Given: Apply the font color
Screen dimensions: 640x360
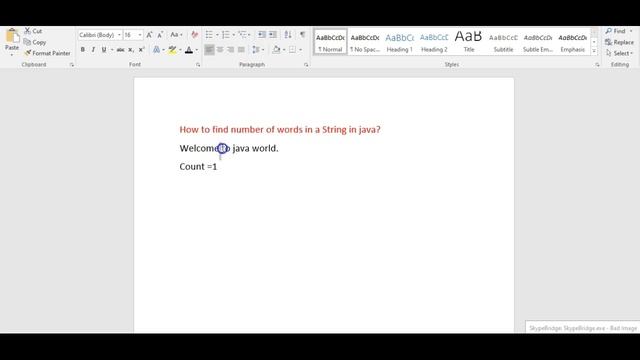Looking at the screenshot, I should tap(189, 50).
